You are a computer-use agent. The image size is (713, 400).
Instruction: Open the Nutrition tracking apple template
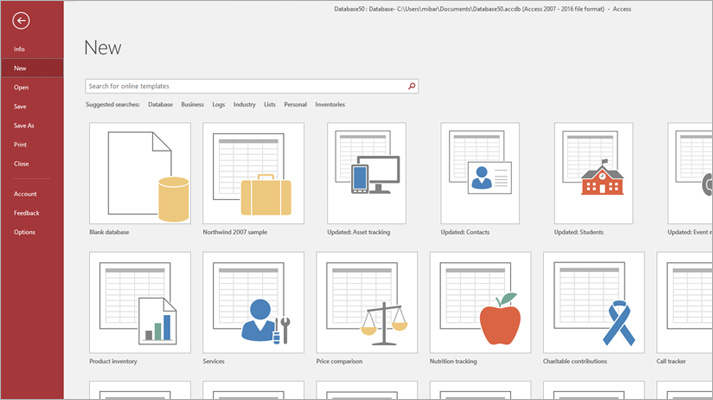[x=480, y=303]
